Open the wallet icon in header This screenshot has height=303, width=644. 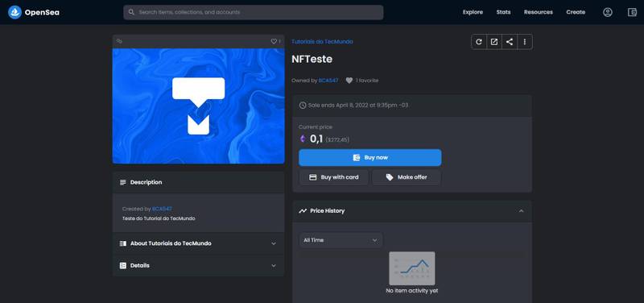coord(632,12)
